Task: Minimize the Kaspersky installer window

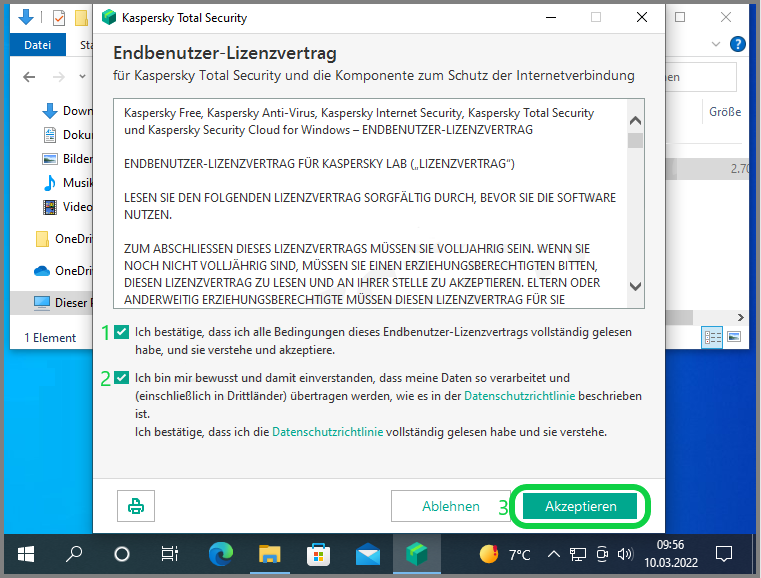Action: (551, 17)
